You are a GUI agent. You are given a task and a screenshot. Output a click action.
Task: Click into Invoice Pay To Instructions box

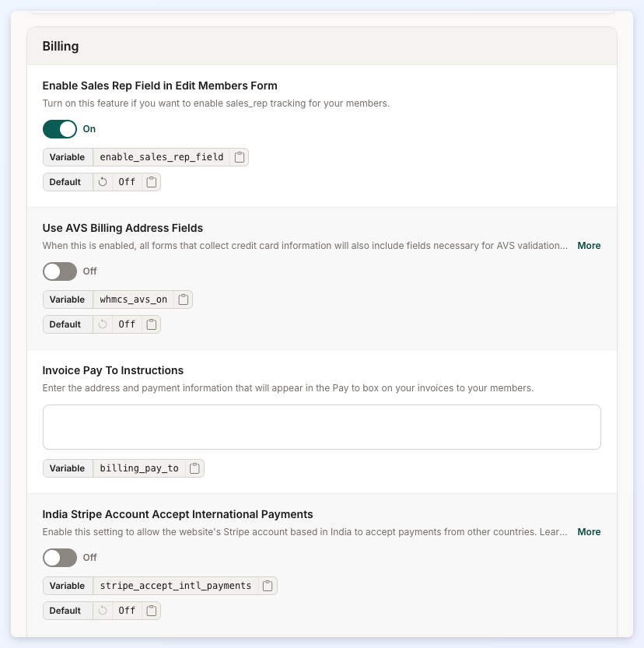click(x=322, y=427)
